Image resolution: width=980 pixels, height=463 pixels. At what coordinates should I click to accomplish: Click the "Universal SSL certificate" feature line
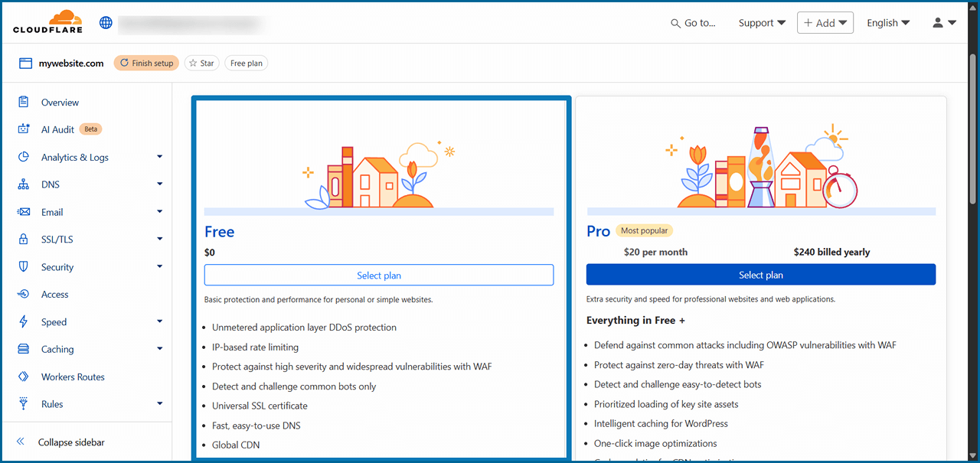[260, 406]
